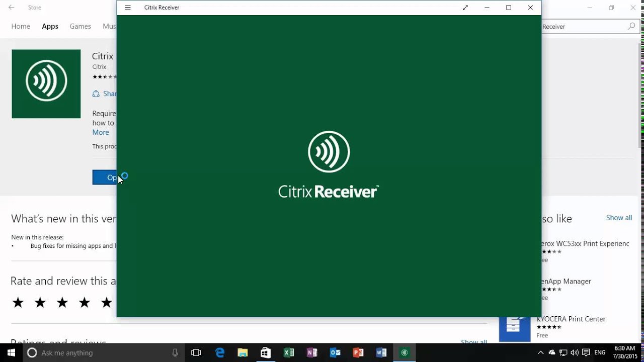The width and height of the screenshot is (644, 362).
Task: Change input language via ENG indicator
Action: click(600, 352)
